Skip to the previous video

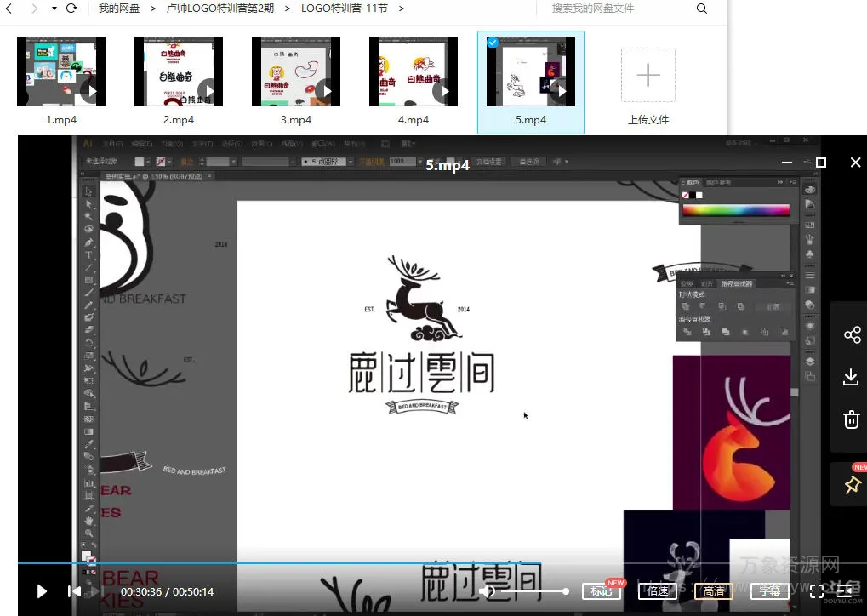[75, 591]
